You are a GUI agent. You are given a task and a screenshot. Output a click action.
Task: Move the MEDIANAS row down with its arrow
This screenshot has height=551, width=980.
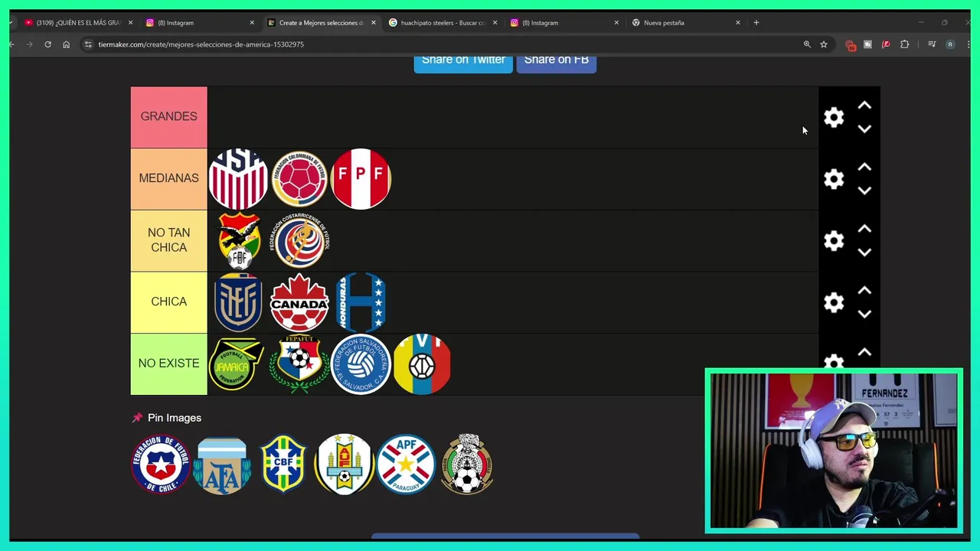click(864, 191)
